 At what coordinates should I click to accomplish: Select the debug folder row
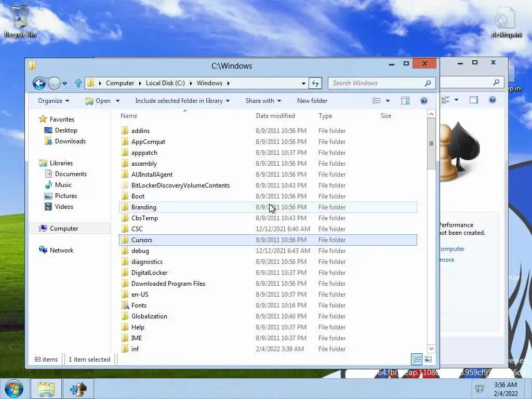[268, 251]
